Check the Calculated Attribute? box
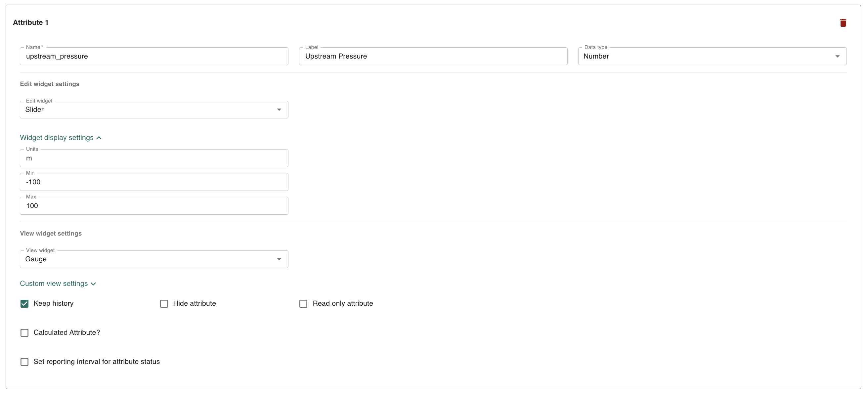868x395 pixels. (24, 333)
